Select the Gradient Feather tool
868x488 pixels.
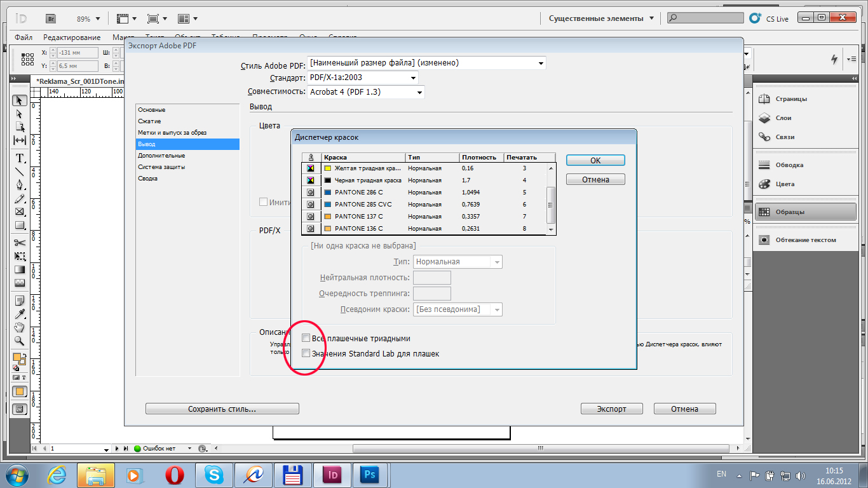pyautogui.click(x=20, y=283)
